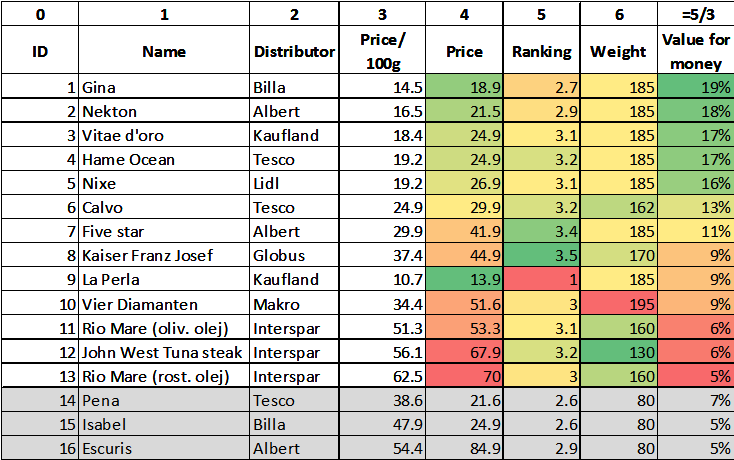Select the 84.9 price cell

click(465, 448)
